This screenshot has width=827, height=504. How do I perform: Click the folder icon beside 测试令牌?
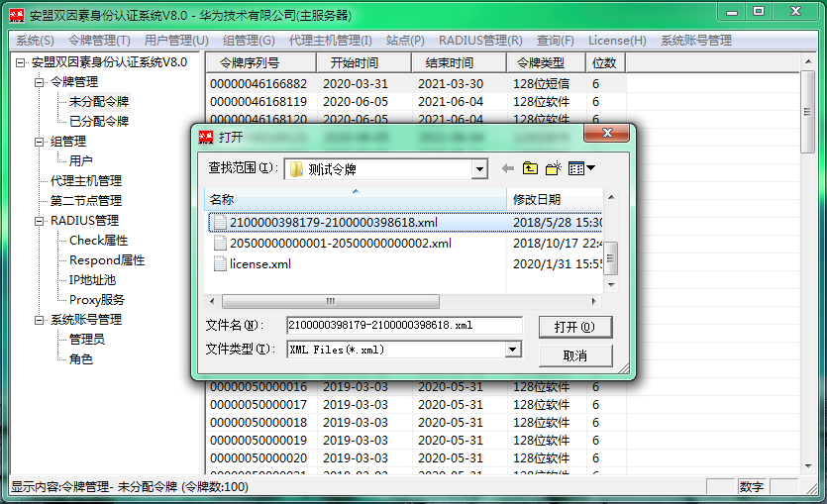click(296, 169)
